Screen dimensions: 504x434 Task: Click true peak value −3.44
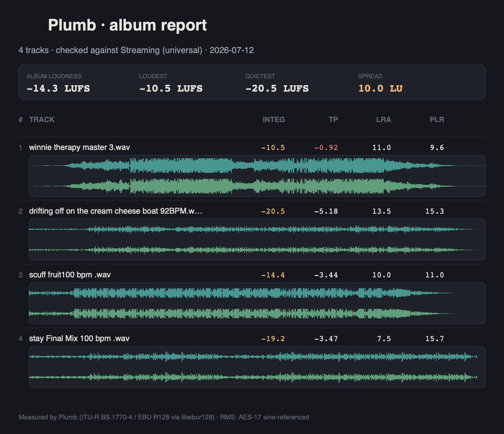(326, 275)
